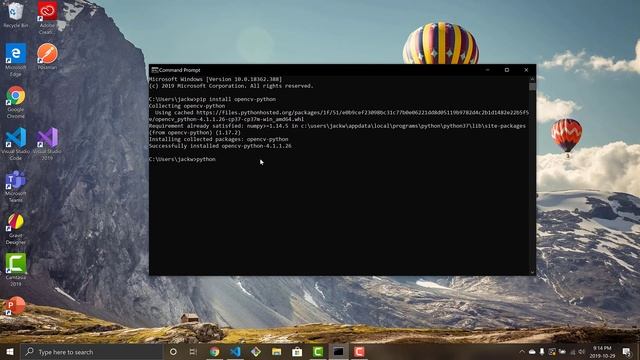The image size is (640, 360).
Task: Click the '(c) 2019 Microsoft Corporation' line
Action: (231, 86)
